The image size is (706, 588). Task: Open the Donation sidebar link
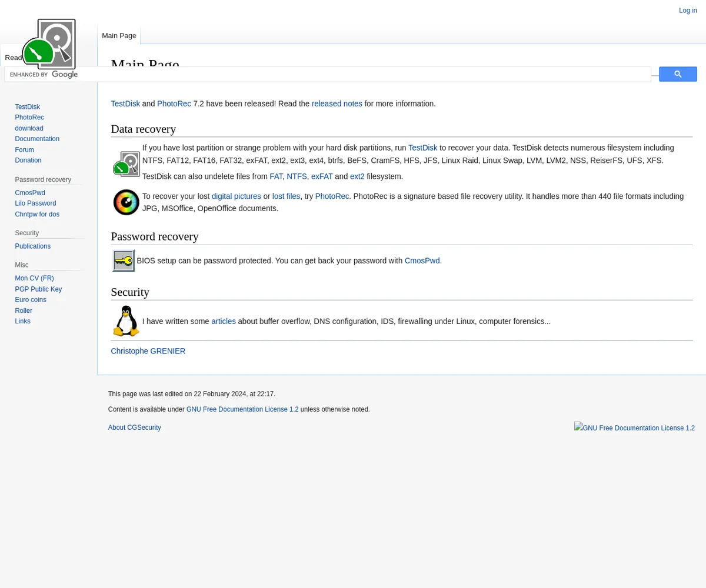tap(28, 161)
